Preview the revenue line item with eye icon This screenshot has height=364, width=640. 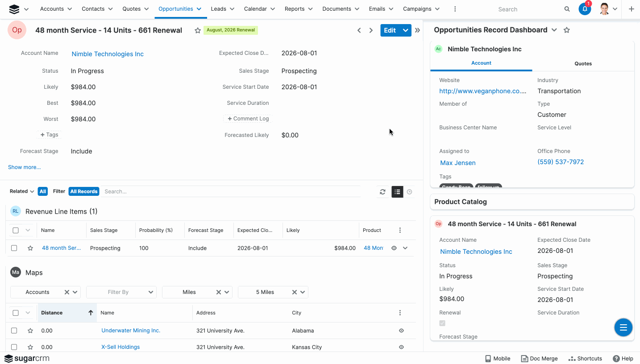(394, 248)
